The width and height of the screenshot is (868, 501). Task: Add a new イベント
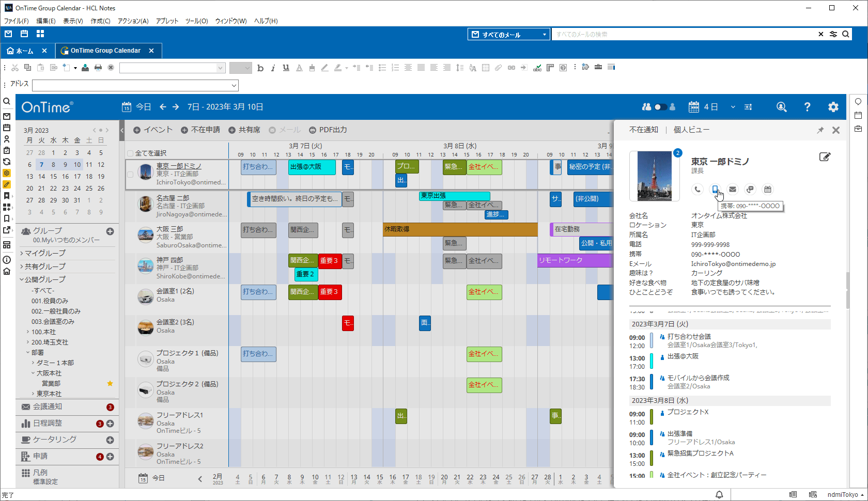[x=153, y=130]
